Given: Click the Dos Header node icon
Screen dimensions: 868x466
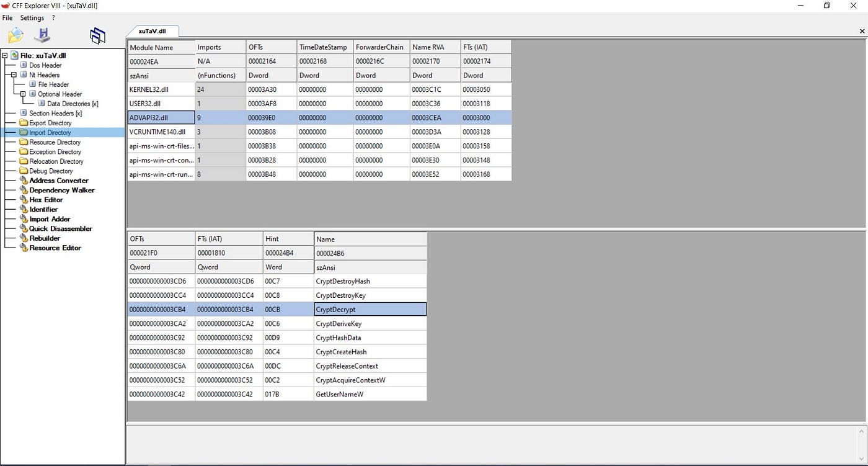Looking at the screenshot, I should [x=24, y=65].
